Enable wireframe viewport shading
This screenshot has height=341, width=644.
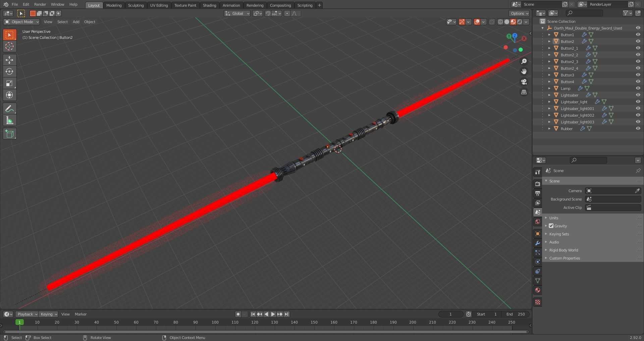(500, 22)
